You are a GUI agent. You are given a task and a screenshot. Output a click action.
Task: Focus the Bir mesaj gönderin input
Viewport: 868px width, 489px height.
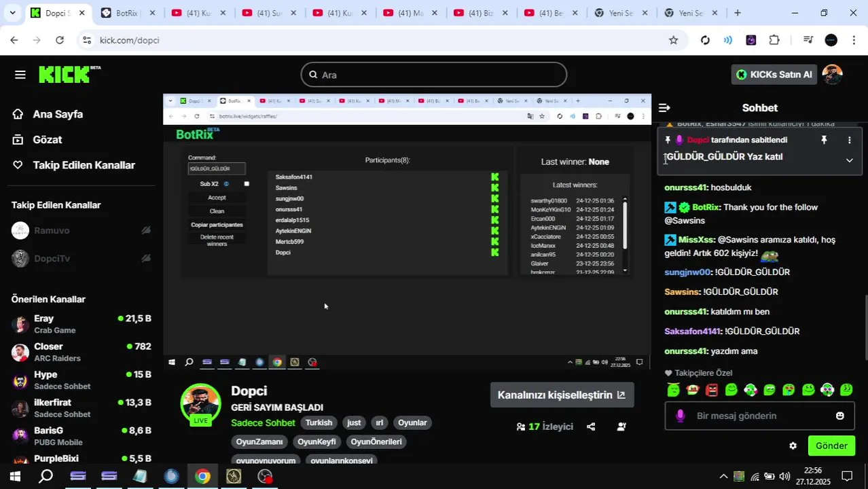[x=759, y=416]
